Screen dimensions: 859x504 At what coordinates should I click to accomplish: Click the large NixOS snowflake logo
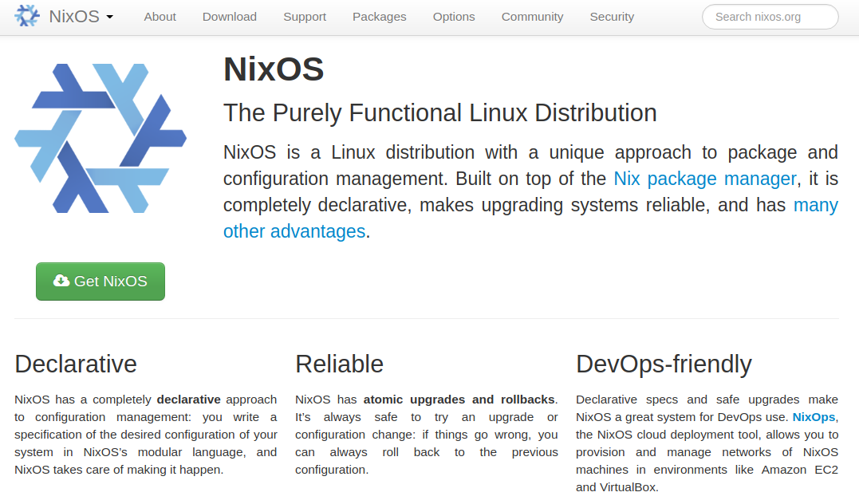tap(100, 138)
